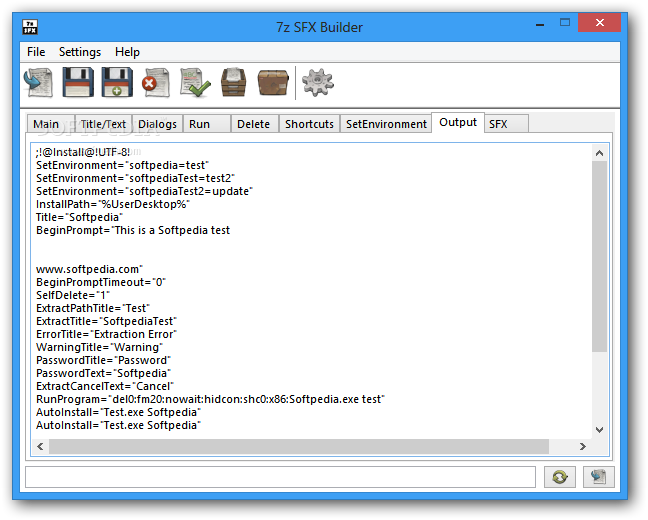Viewport: 648px width, 520px height.
Task: Click the SelfDelete="1" line
Action: 73,296
